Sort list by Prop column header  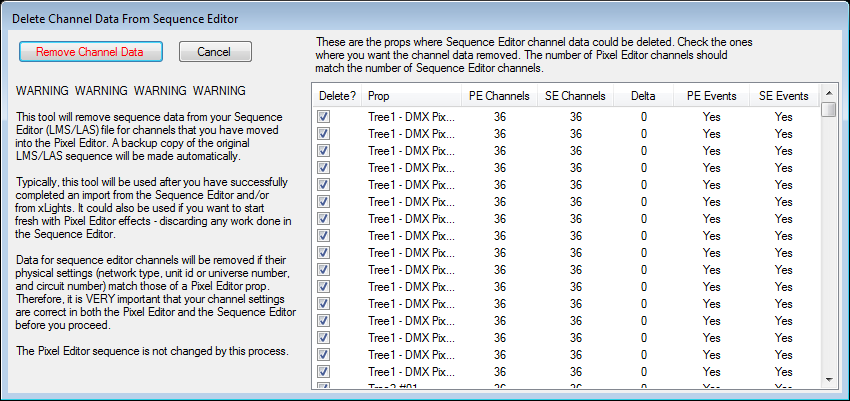coord(411,96)
